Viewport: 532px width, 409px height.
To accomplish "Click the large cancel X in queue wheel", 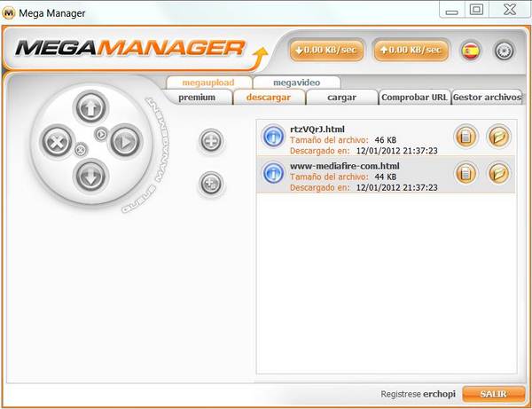I will coord(57,140).
